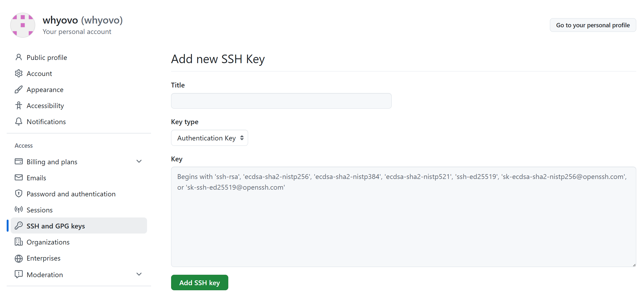This screenshot has height=294, width=644.
Task: Click the whyovo avatar identicon
Action: pyautogui.click(x=23, y=25)
